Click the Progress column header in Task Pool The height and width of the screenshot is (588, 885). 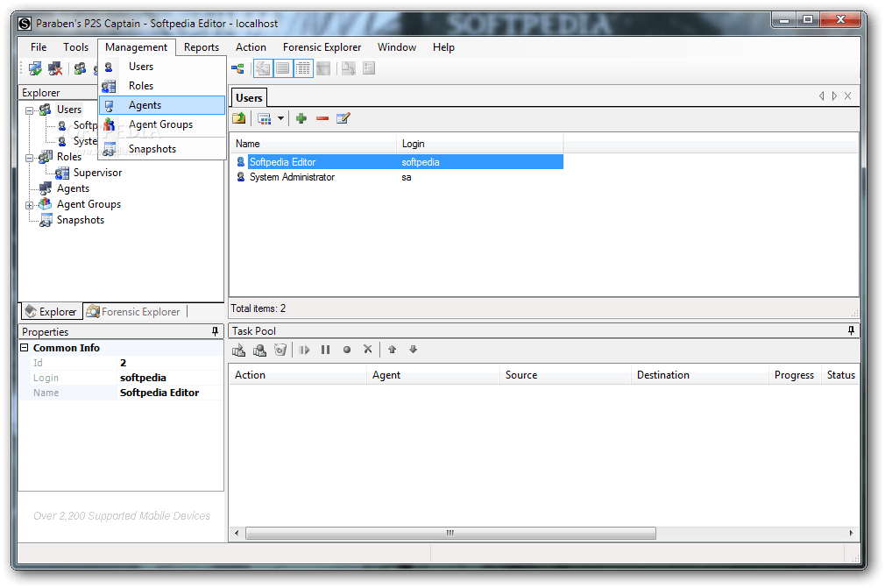pyautogui.click(x=794, y=375)
